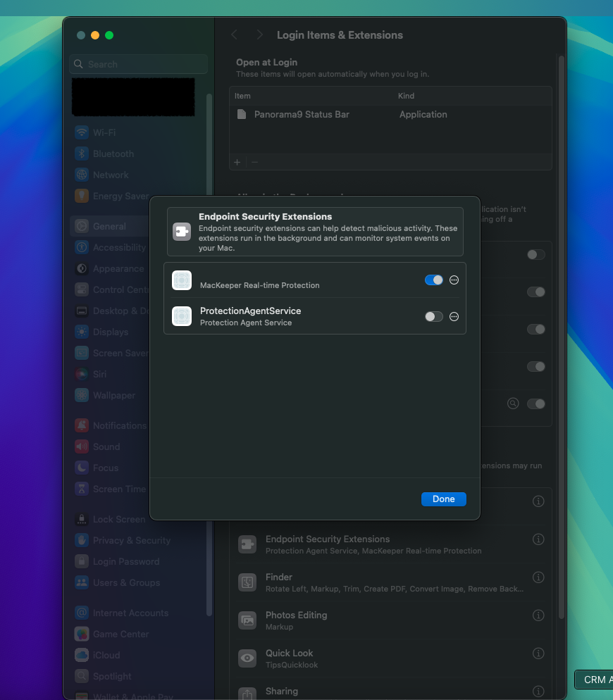The width and height of the screenshot is (613, 700).
Task: Go back using the toolbar back arrow
Action: 234,35
